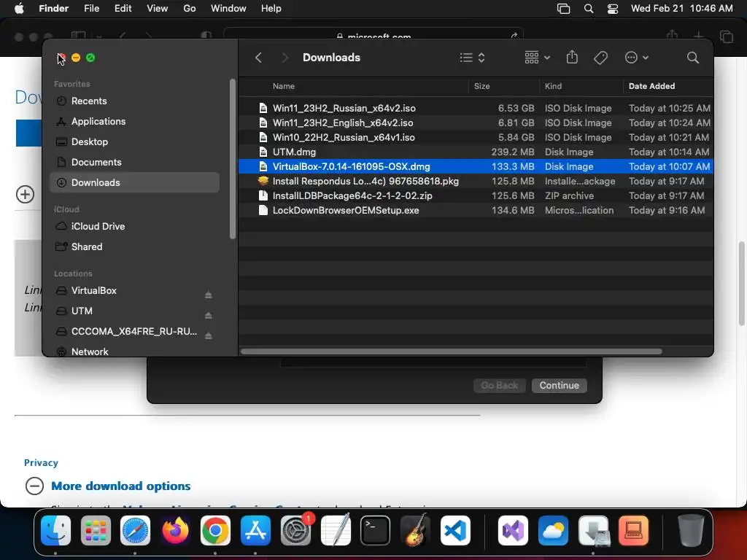747x560 pixels.
Task: Go forward in Finder navigation
Action: (285, 58)
